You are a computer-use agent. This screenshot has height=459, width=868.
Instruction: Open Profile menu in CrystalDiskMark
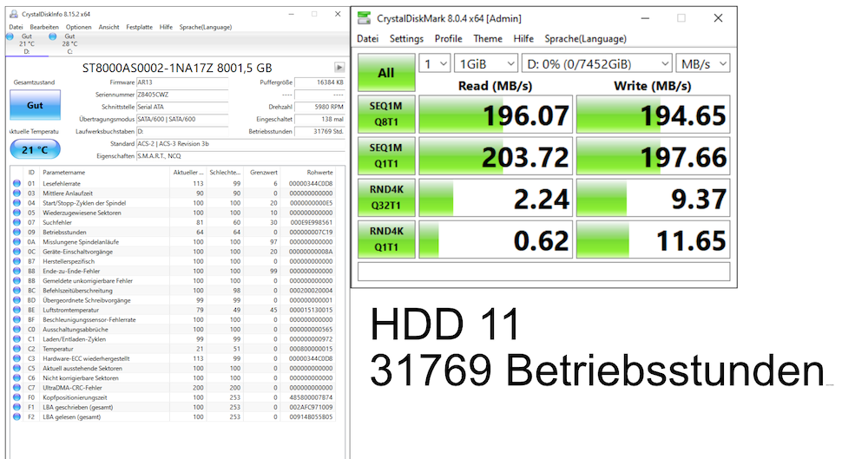[x=449, y=39]
